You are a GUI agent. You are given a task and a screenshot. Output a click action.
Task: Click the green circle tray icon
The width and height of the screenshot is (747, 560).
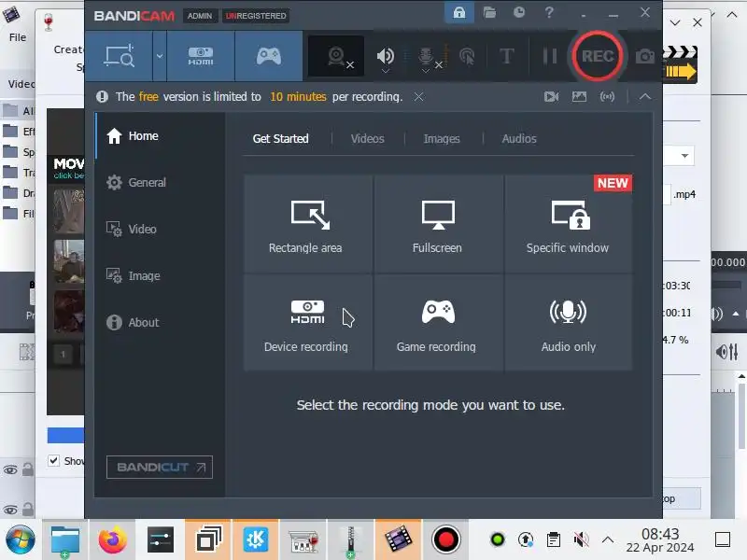tap(498, 539)
